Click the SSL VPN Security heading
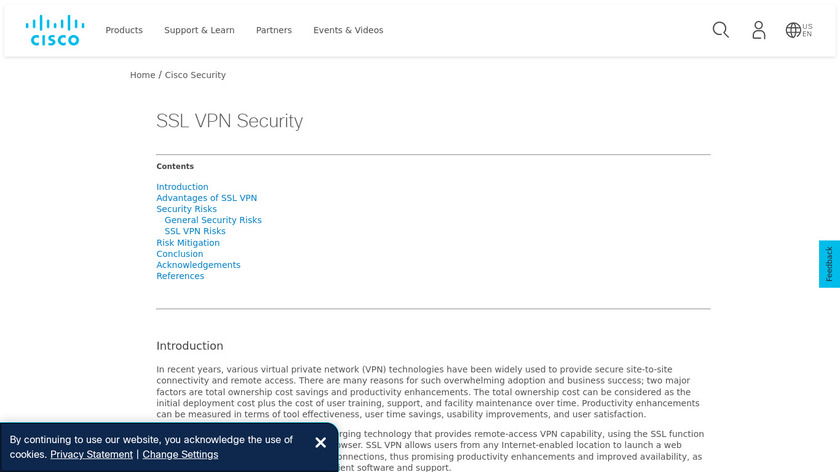 click(229, 121)
